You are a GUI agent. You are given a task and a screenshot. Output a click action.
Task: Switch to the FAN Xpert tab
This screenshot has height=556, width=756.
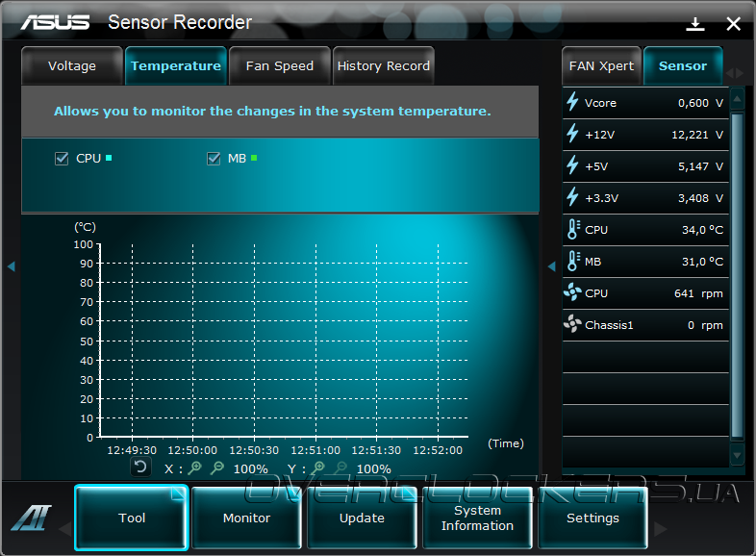tap(601, 66)
